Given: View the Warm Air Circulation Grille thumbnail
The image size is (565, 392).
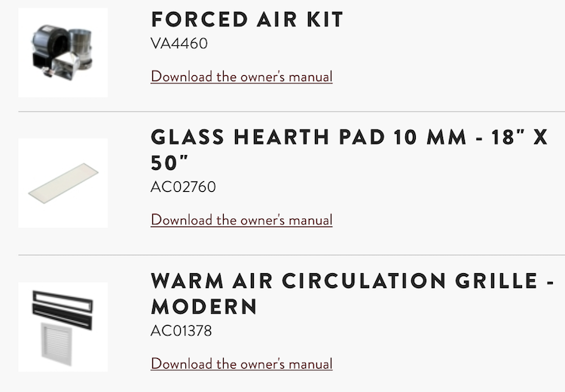Looking at the screenshot, I should [63, 327].
